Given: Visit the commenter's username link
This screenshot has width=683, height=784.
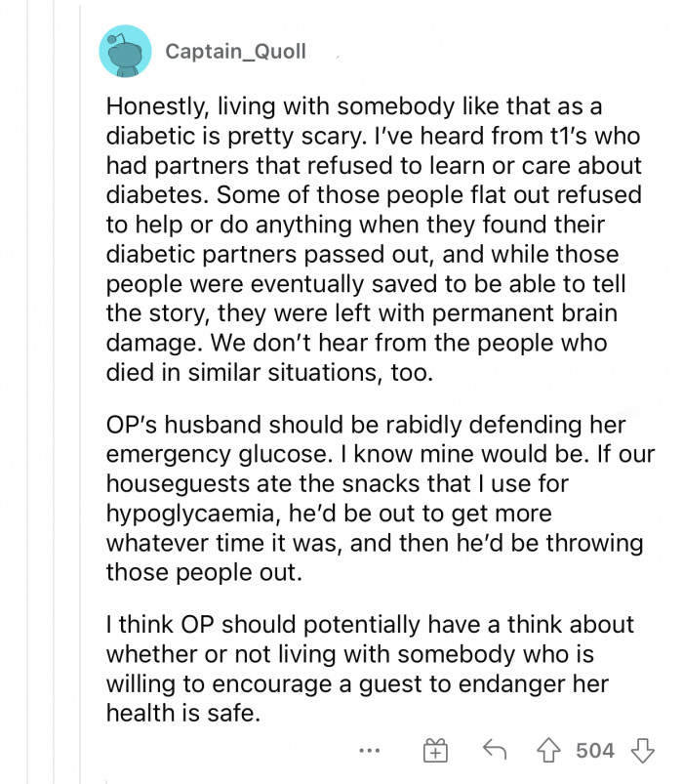Looking at the screenshot, I should 234,54.
